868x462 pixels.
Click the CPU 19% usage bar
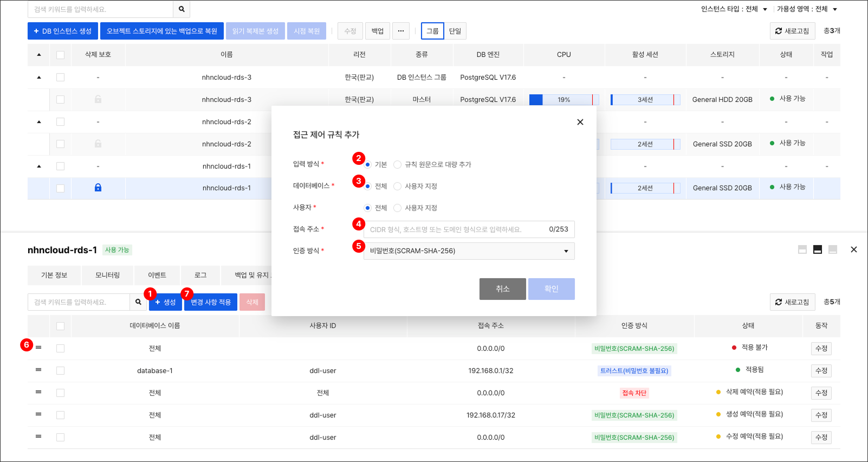click(564, 100)
